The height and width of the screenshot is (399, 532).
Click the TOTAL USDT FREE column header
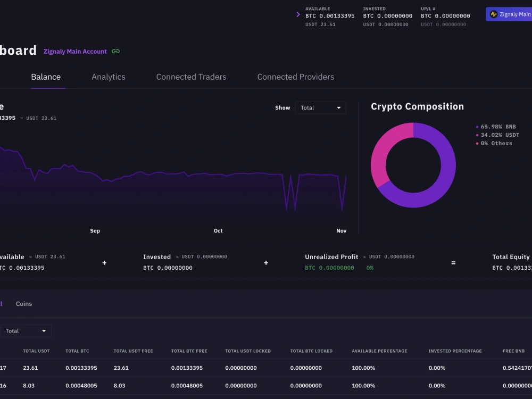134,351
